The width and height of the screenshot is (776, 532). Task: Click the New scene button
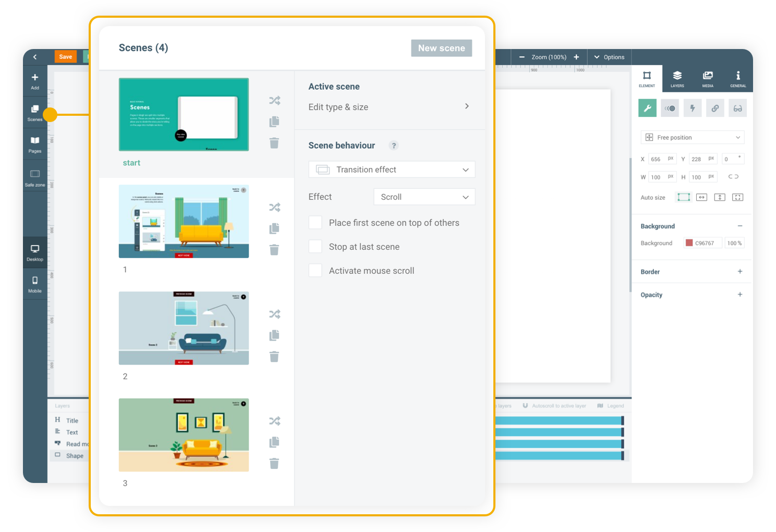pos(441,48)
